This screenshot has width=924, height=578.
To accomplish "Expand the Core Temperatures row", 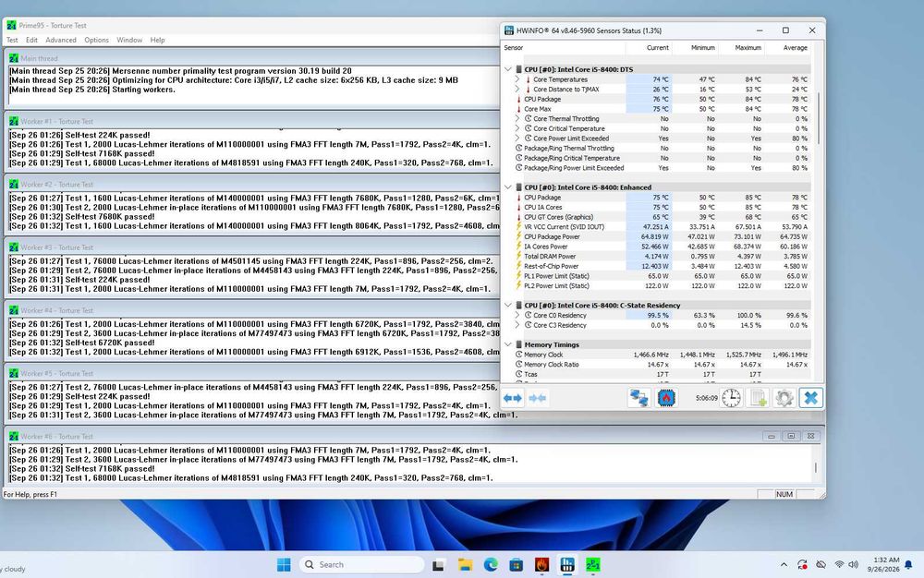I will [x=517, y=79].
